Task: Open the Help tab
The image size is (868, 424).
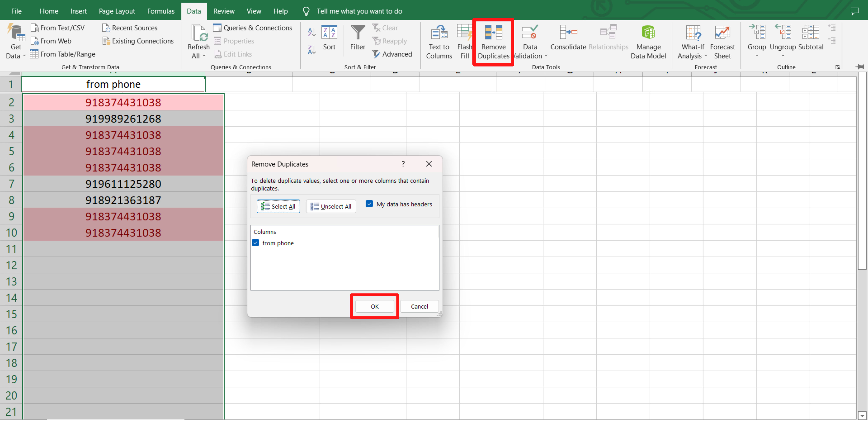Action: (280, 11)
